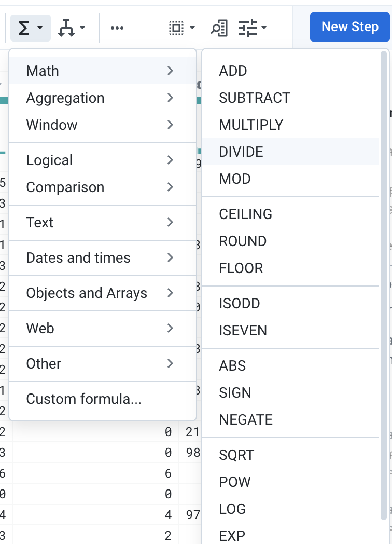This screenshot has height=544, width=392.
Task: Expand the dropdown next to the sliders icon
Action: point(263,29)
